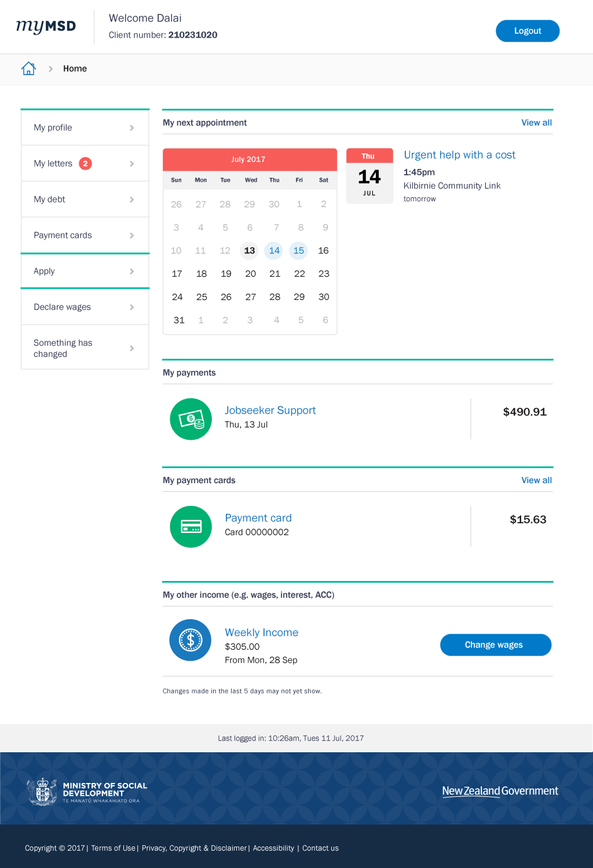Image resolution: width=593 pixels, height=868 pixels.
Task: Expand the My profile chevron
Action: (132, 128)
